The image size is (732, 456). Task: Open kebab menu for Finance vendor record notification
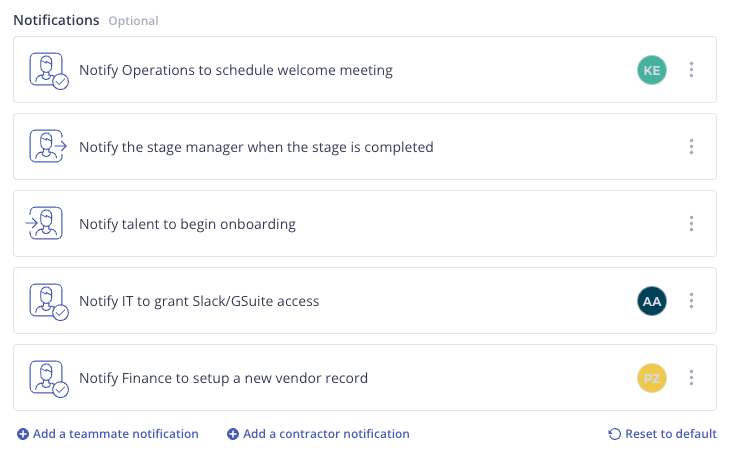coord(691,378)
